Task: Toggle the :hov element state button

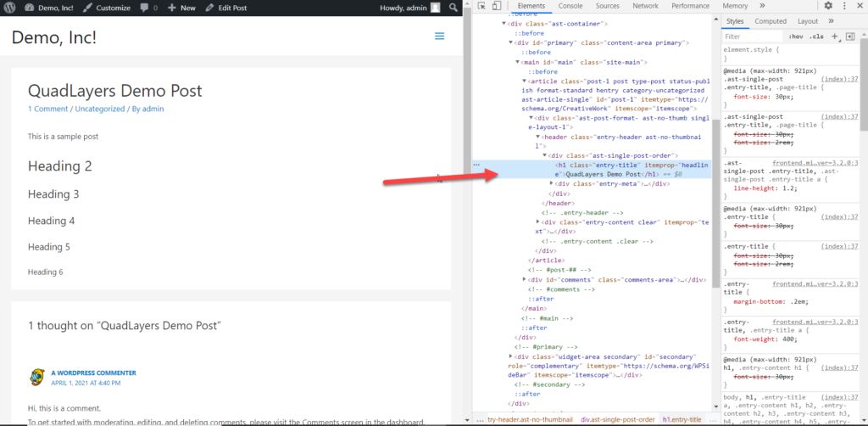Action: [796, 36]
